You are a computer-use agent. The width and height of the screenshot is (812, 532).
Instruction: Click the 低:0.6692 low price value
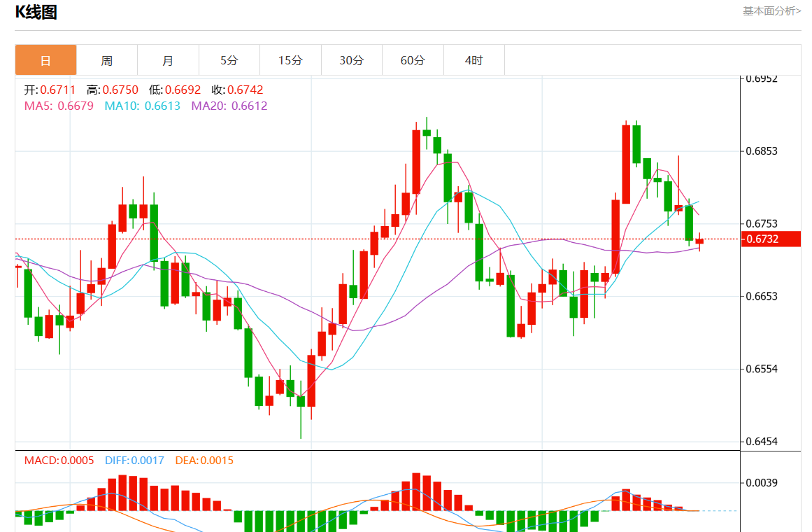(x=175, y=90)
